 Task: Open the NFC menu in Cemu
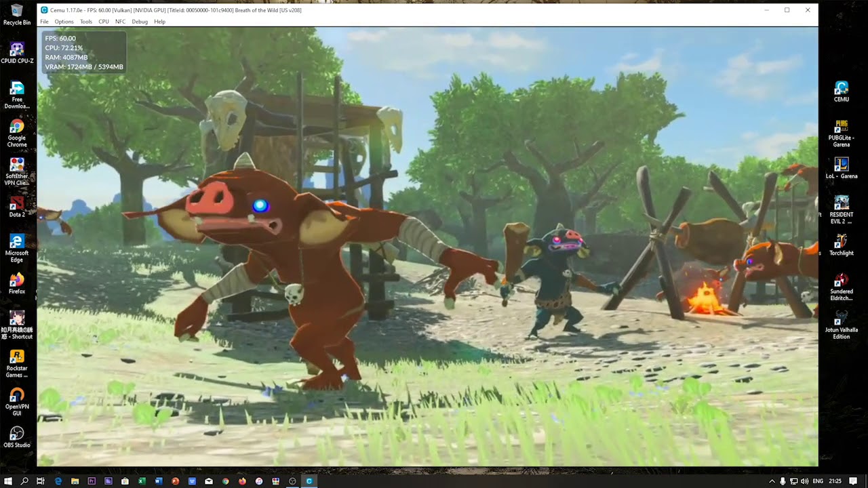pyautogui.click(x=120, y=22)
